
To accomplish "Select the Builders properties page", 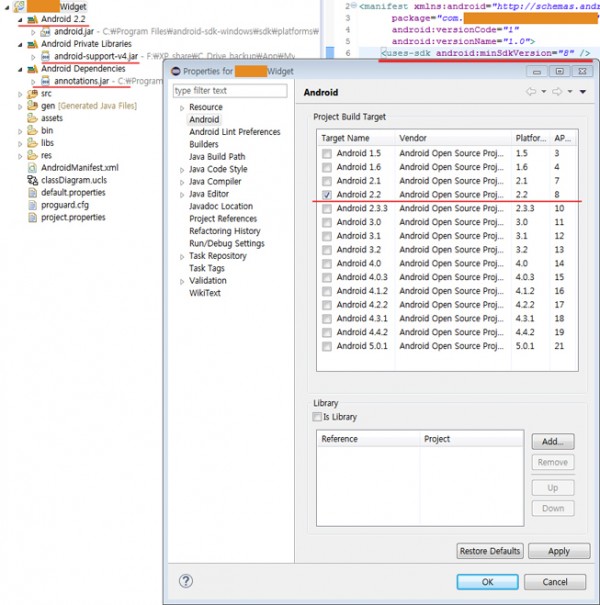I will click(x=204, y=144).
